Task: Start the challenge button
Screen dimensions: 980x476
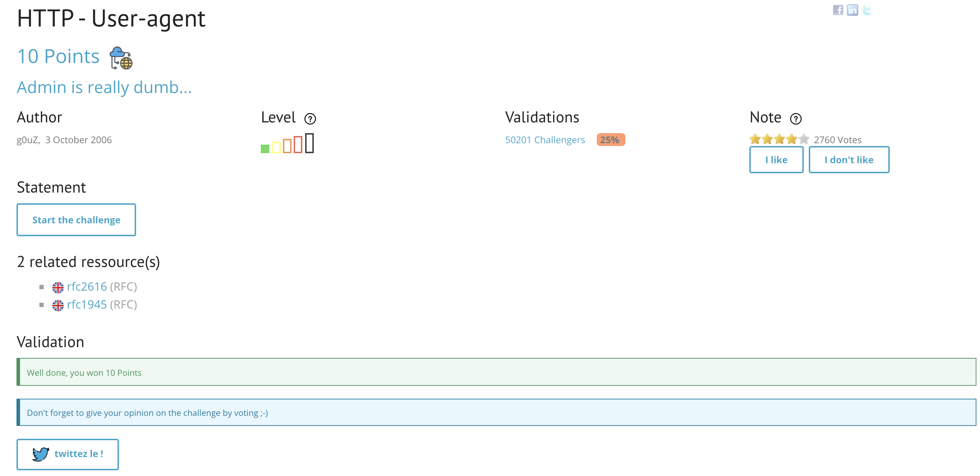Action: tap(76, 220)
